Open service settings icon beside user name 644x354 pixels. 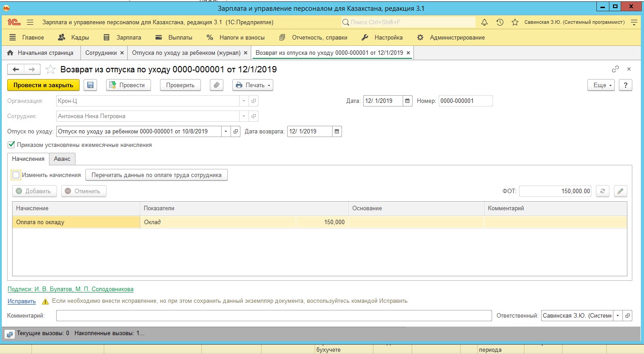(x=634, y=22)
